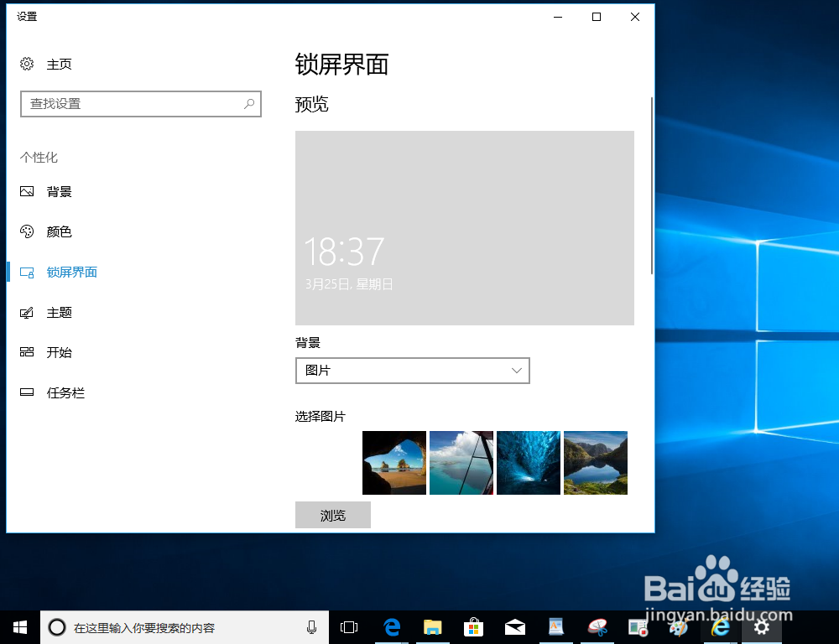The image size is (839, 644).
Task: Open the Snipping Tool from the taskbar
Action: [x=597, y=626]
